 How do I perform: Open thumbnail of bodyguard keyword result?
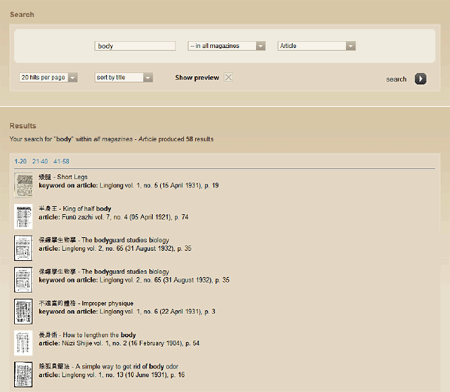pos(23,280)
